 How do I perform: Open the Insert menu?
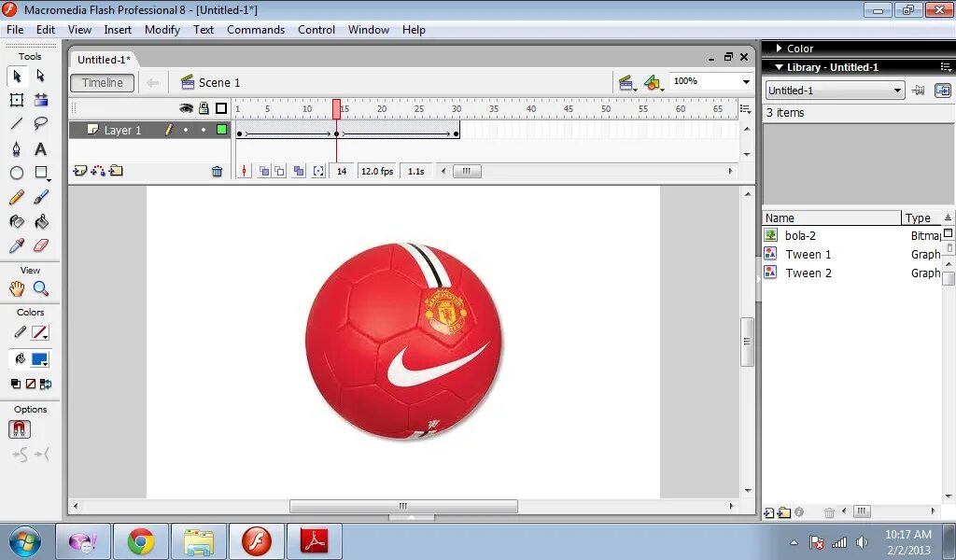[x=118, y=30]
